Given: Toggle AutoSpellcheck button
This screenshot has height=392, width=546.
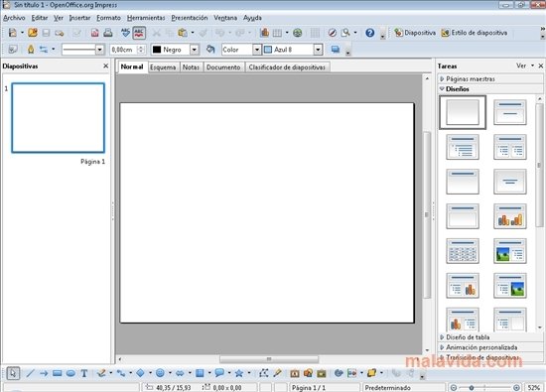Looking at the screenshot, I should (139, 33).
